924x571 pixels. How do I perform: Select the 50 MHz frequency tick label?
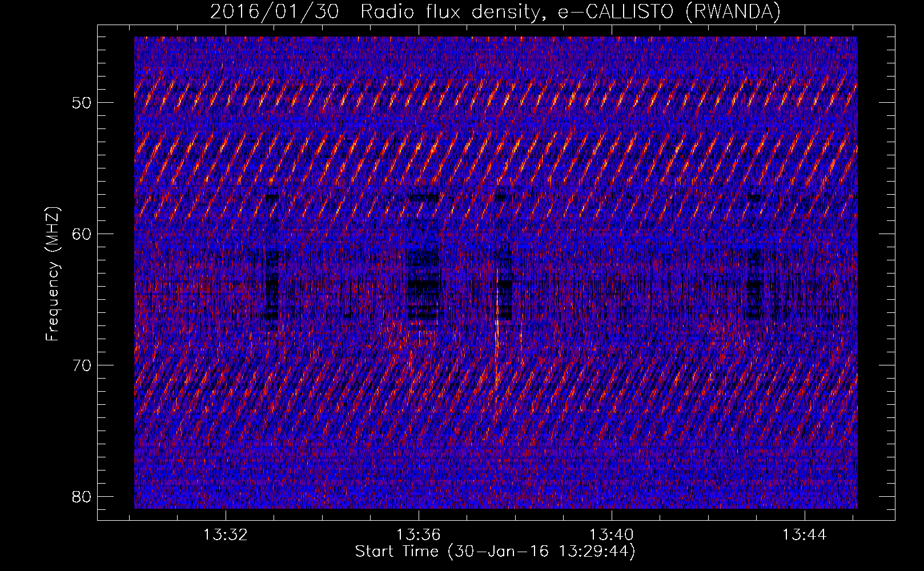point(82,103)
